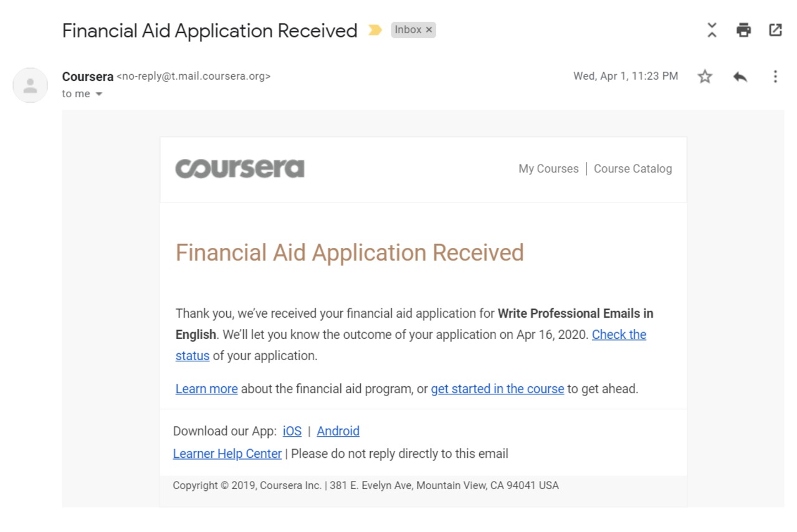Collapse all messages with the arrows icon
The image size is (797, 532).
[712, 30]
